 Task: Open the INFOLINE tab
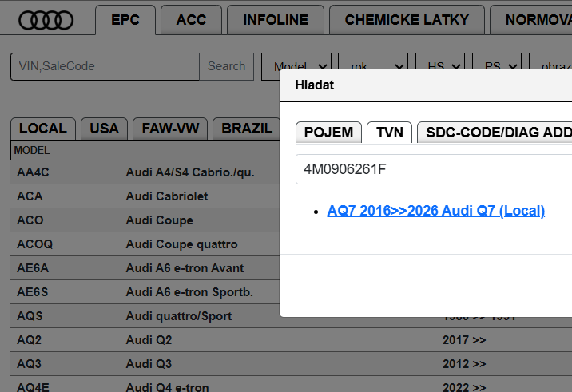(275, 20)
